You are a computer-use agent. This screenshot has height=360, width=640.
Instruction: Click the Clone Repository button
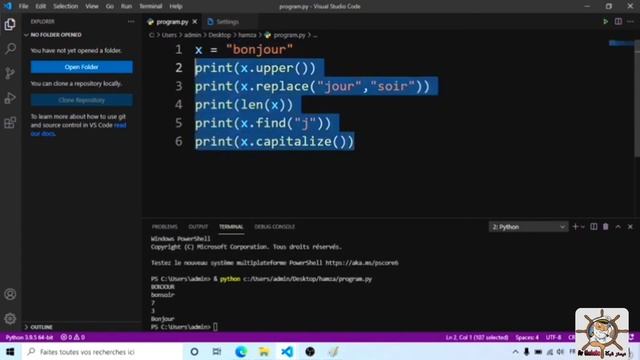click(x=81, y=100)
